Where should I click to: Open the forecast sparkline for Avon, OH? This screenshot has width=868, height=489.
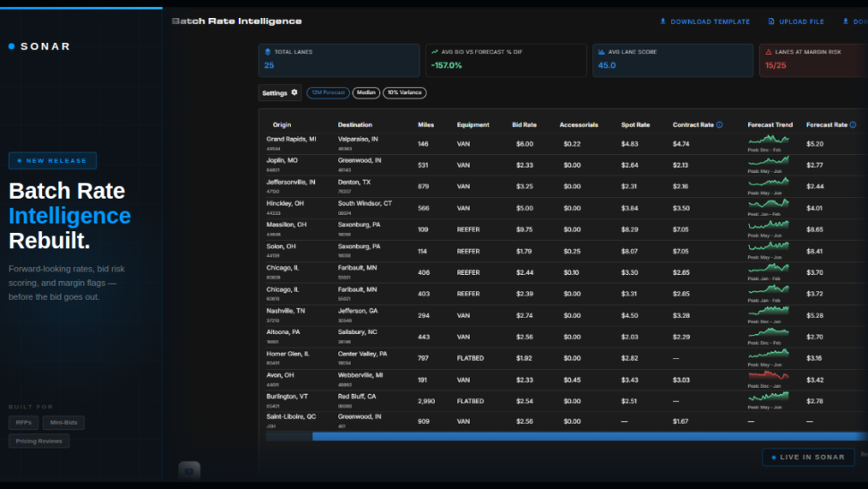tap(769, 376)
